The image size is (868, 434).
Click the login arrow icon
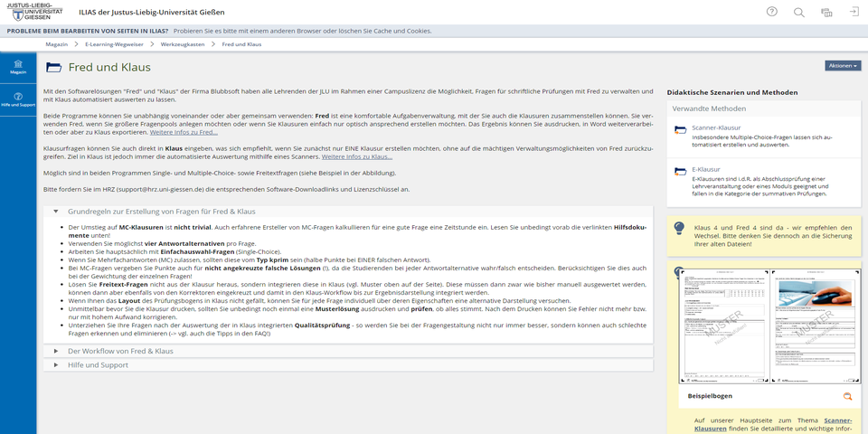(854, 12)
